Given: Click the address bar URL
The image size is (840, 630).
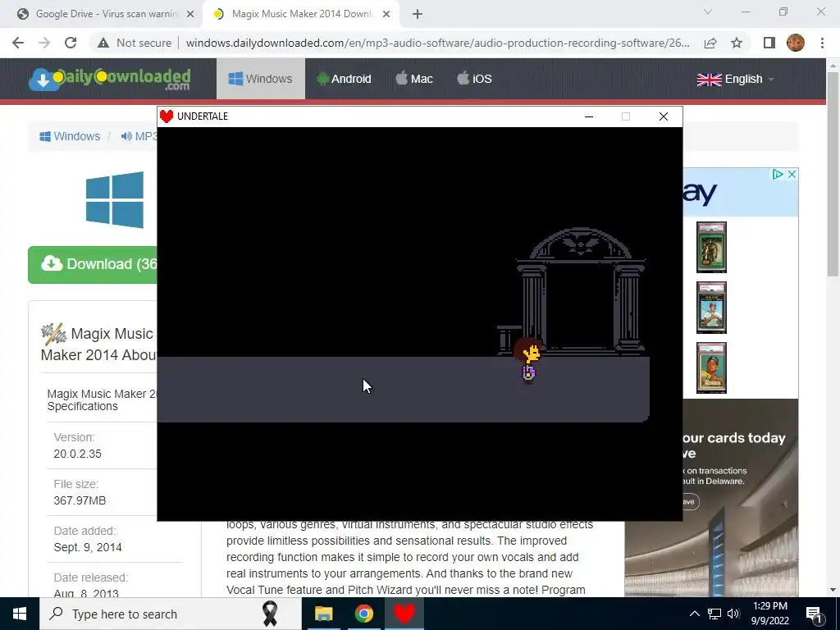Looking at the screenshot, I should (x=437, y=43).
